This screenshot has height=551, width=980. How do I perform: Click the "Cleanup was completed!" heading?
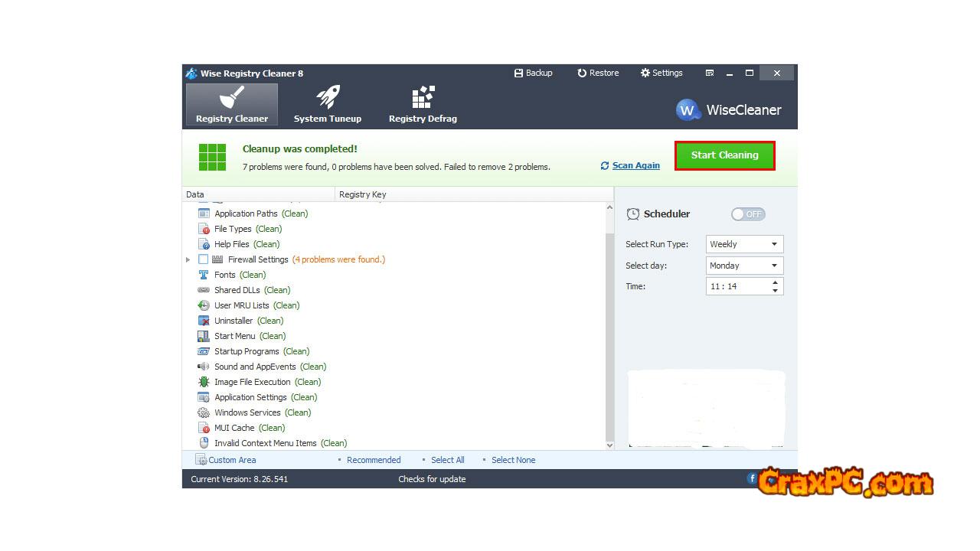pyautogui.click(x=300, y=149)
